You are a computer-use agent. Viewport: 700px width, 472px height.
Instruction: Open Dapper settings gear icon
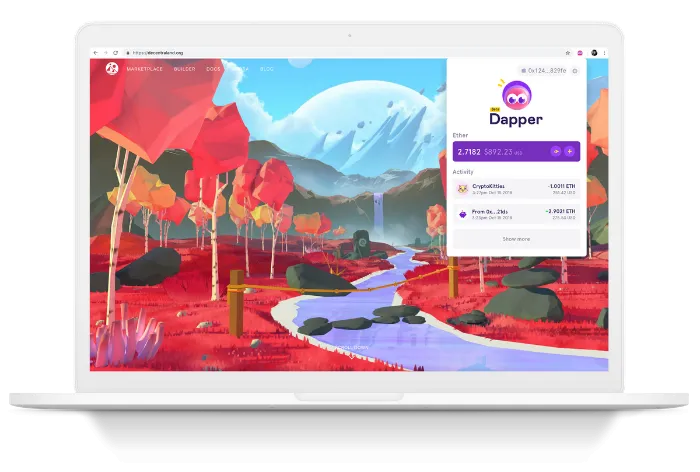[x=575, y=71]
